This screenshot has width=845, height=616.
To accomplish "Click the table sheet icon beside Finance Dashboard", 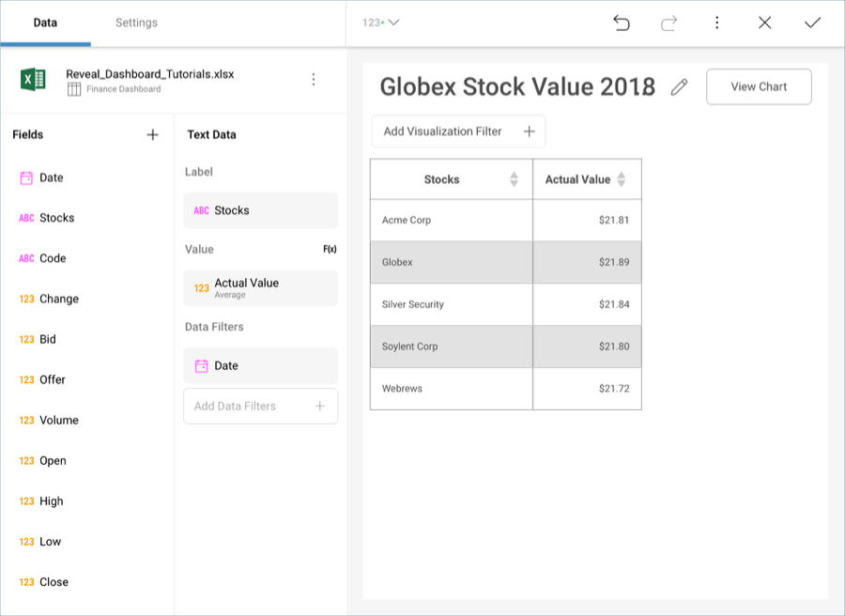I will [74, 89].
